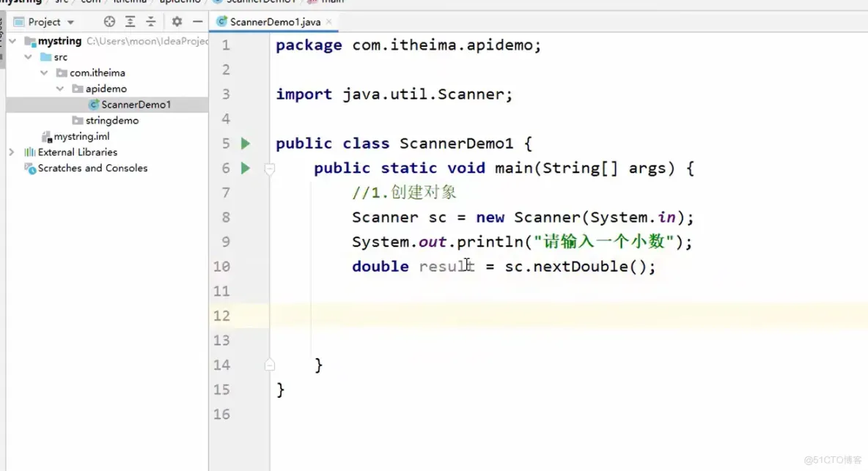Viewport: 868px width, 471px height.
Task: Hide the Project panel with minus icon
Action: click(198, 21)
